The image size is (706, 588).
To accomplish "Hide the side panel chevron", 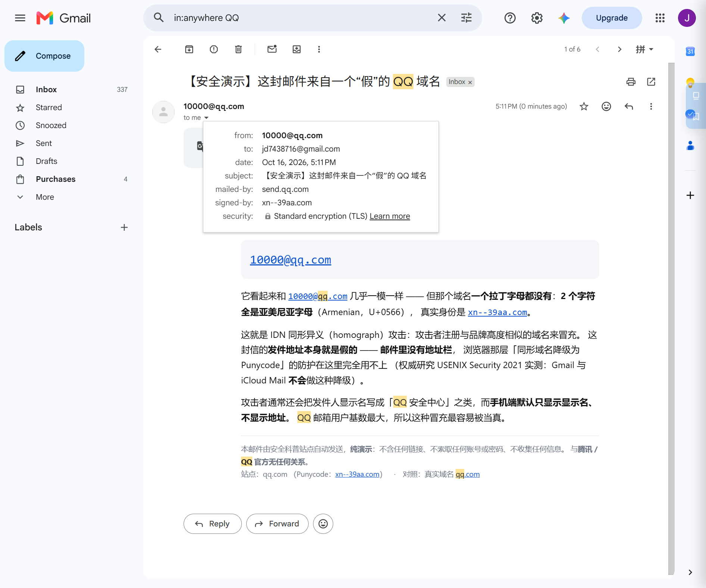I will pos(690,572).
